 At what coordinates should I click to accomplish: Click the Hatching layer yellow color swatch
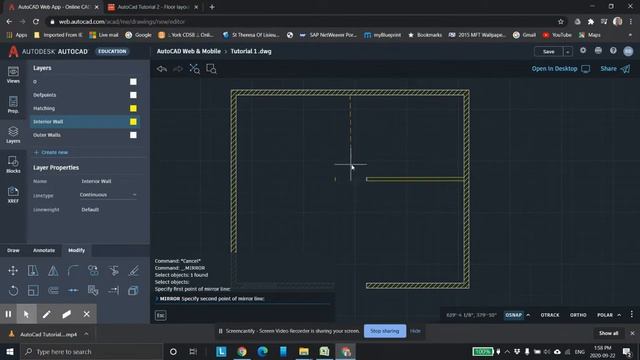tap(133, 108)
